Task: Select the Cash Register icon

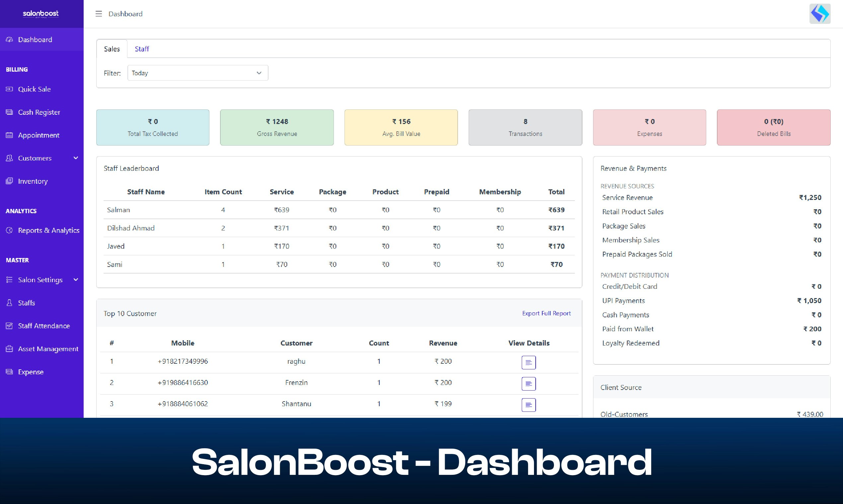Action: tap(9, 112)
